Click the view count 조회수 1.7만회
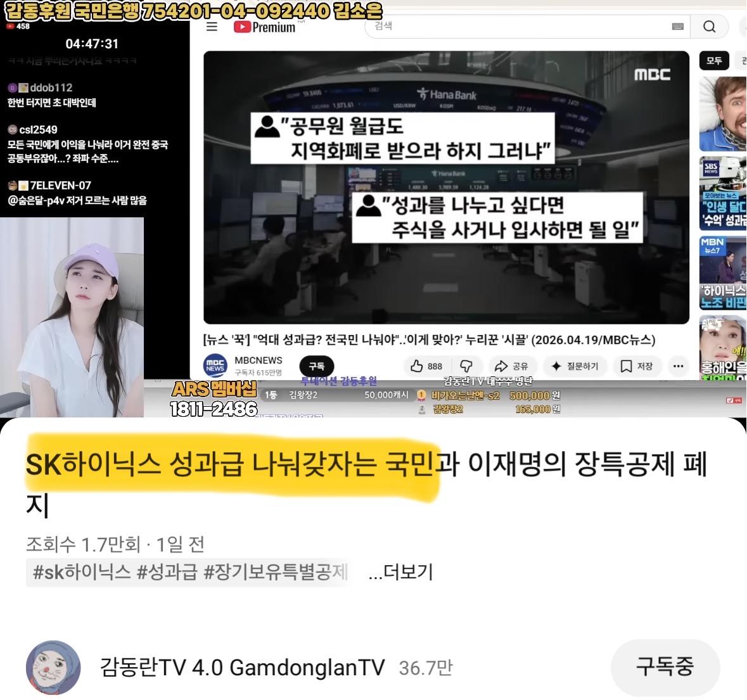 pos(84,544)
